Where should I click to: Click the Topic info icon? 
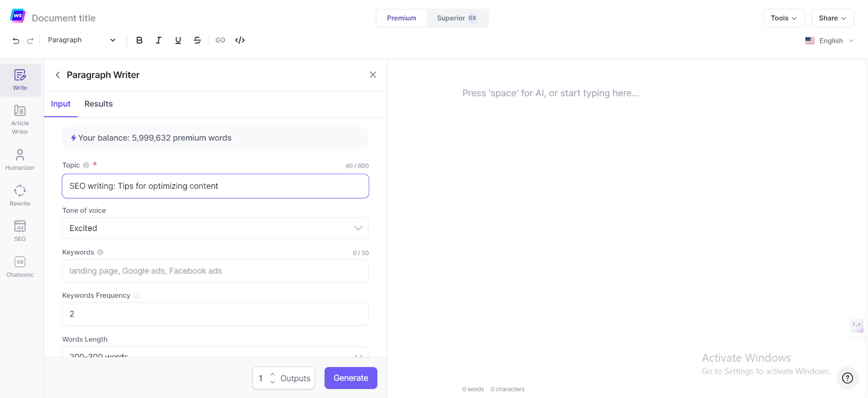(x=86, y=165)
